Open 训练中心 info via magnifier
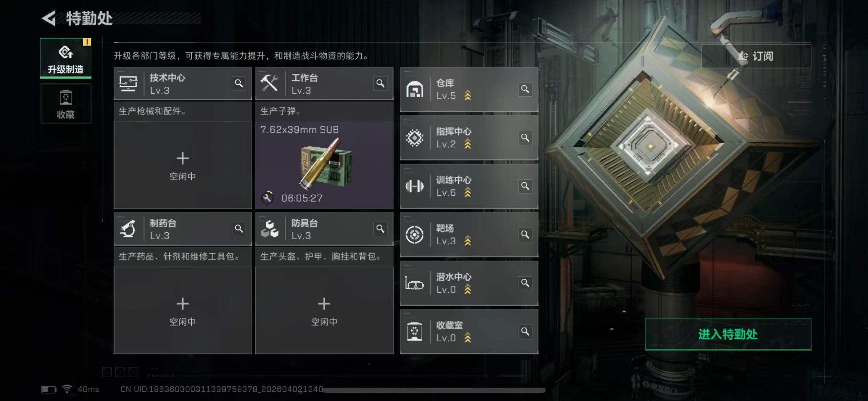The height and width of the screenshot is (401, 868). click(525, 186)
